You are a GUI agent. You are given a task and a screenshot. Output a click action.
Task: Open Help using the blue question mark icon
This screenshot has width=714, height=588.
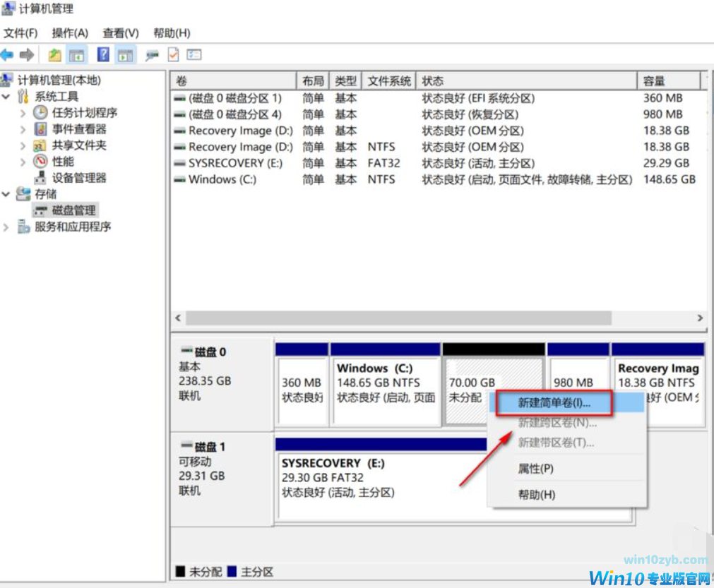pyautogui.click(x=104, y=55)
